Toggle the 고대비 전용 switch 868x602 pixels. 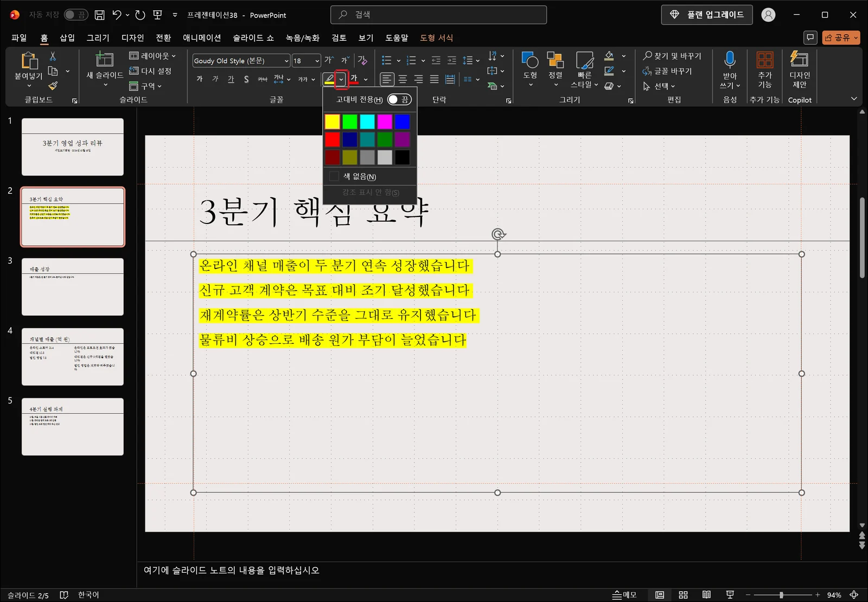(399, 100)
